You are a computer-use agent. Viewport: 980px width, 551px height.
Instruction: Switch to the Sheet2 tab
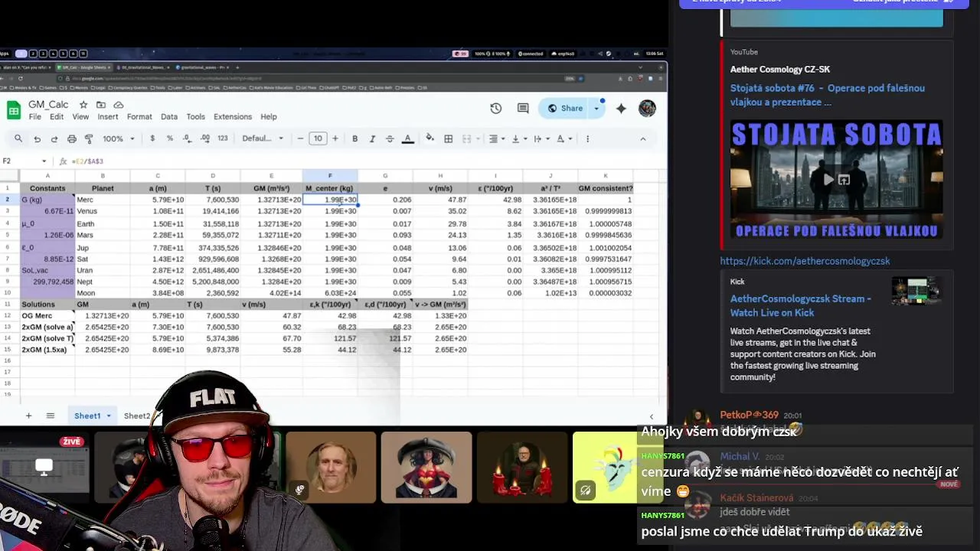coord(137,416)
